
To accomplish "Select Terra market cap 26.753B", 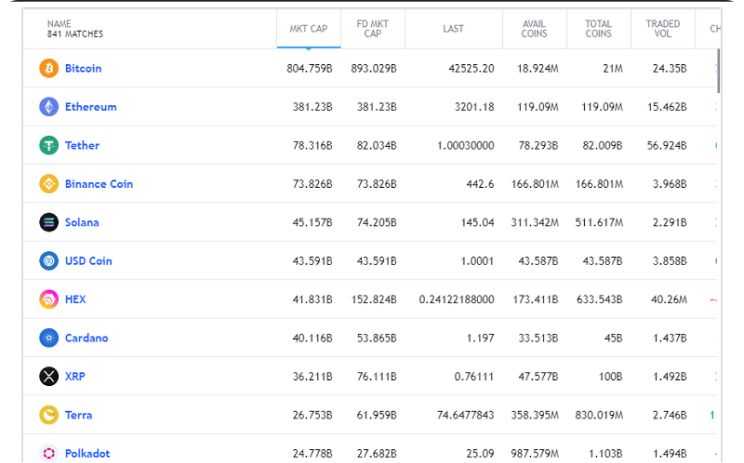I will (312, 415).
